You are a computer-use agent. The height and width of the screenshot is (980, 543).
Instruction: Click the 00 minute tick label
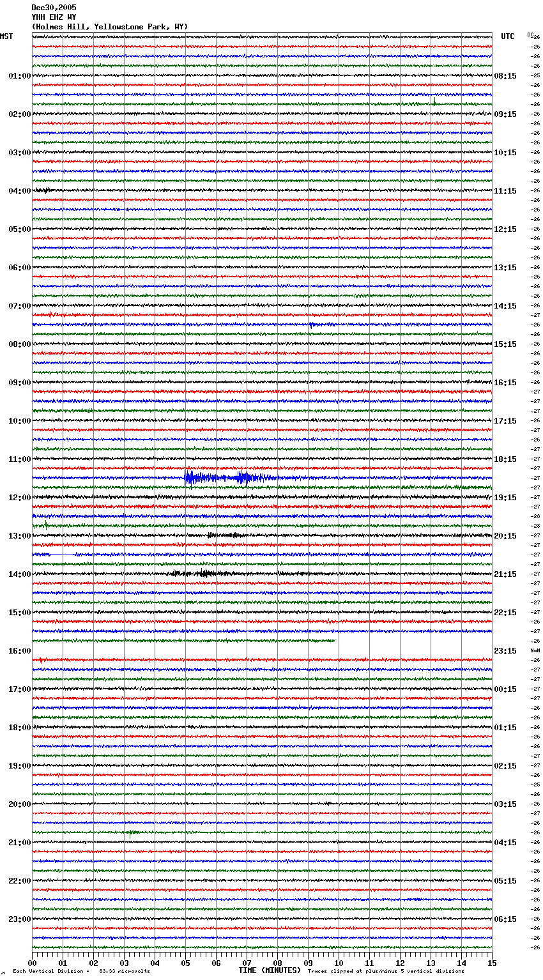pyautogui.click(x=33, y=963)
